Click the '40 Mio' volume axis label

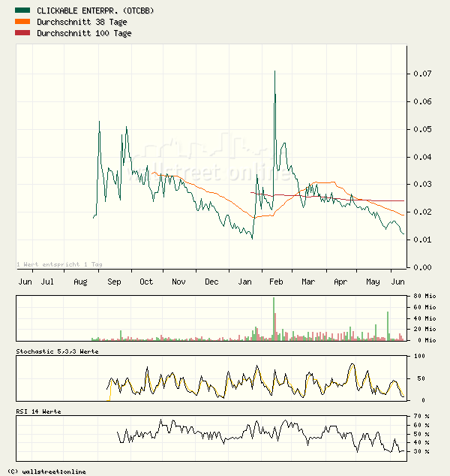[424, 318]
